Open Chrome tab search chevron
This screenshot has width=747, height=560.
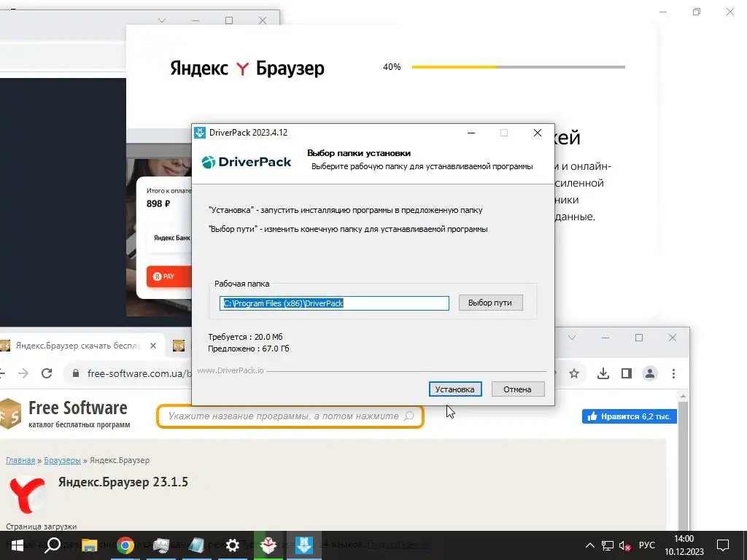pyautogui.click(x=572, y=338)
